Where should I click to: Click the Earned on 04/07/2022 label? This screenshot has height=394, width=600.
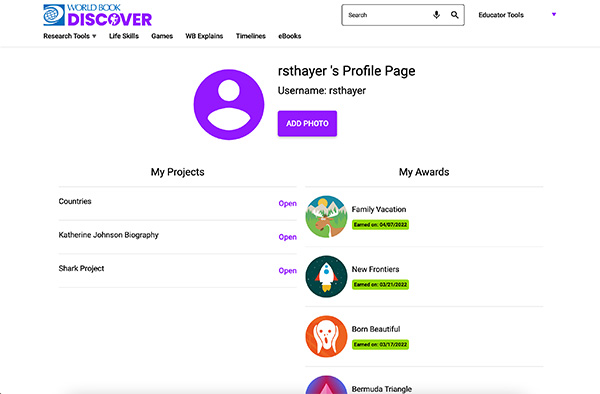click(x=380, y=225)
